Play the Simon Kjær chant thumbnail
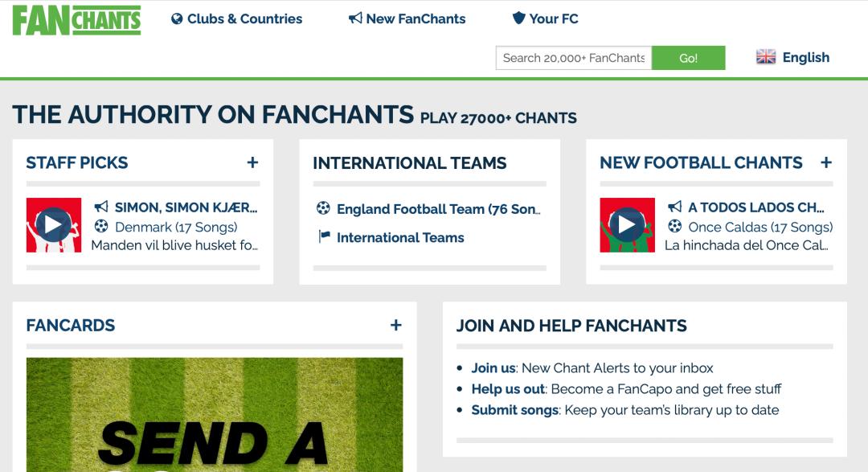This screenshot has width=868, height=472. [x=54, y=225]
